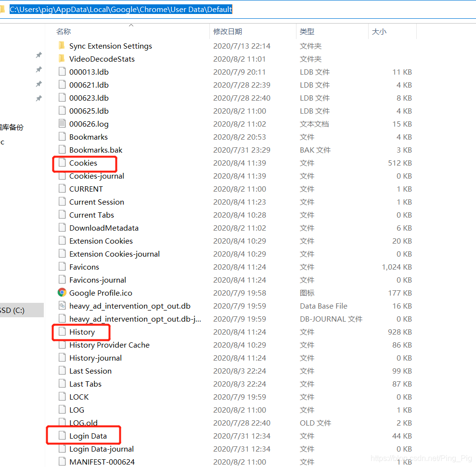
Task: Select the heavy_ad_intervention_opt_out.db-j... file name
Action: 135,319
